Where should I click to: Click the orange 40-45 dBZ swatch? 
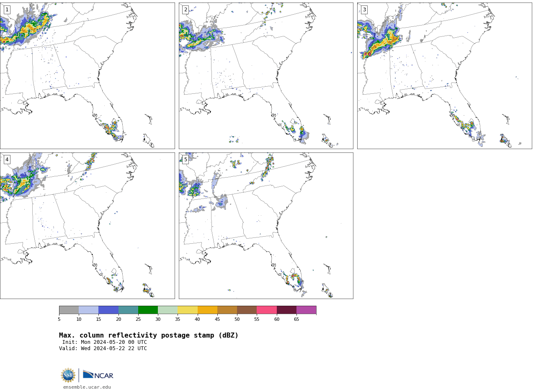(207, 310)
